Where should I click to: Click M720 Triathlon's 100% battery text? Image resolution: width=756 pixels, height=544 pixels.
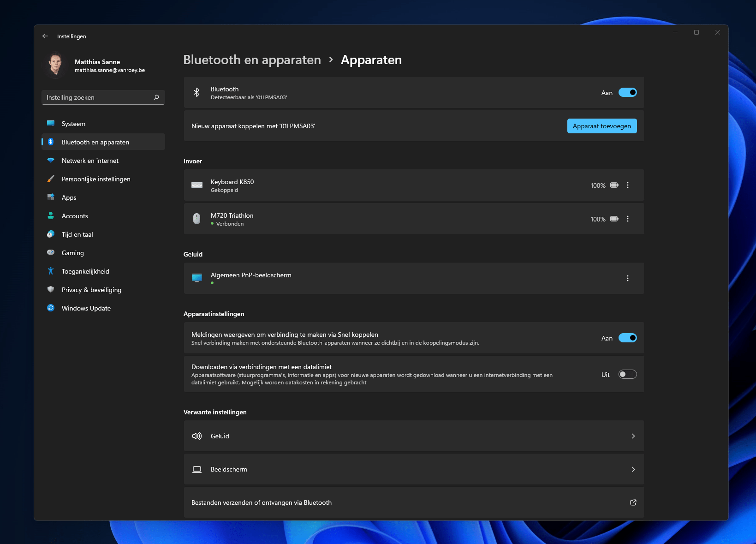[598, 219]
